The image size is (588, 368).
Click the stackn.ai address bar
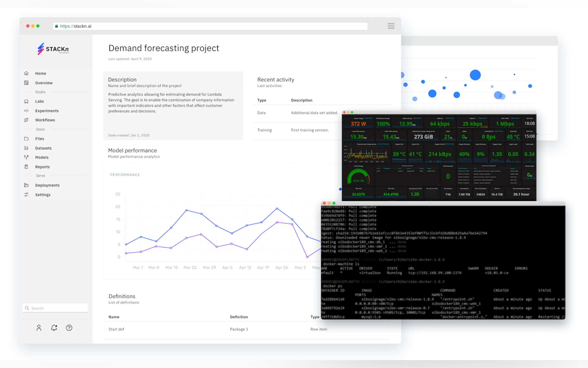(x=210, y=26)
